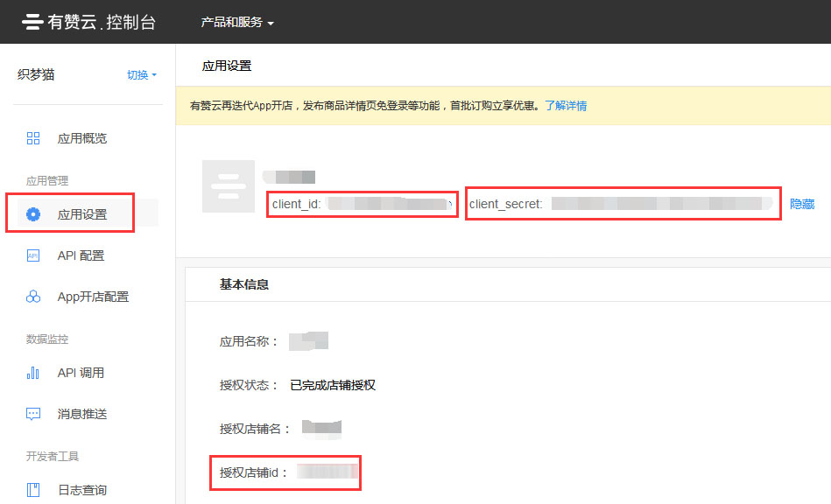Click the client_secret value field

coord(657,205)
